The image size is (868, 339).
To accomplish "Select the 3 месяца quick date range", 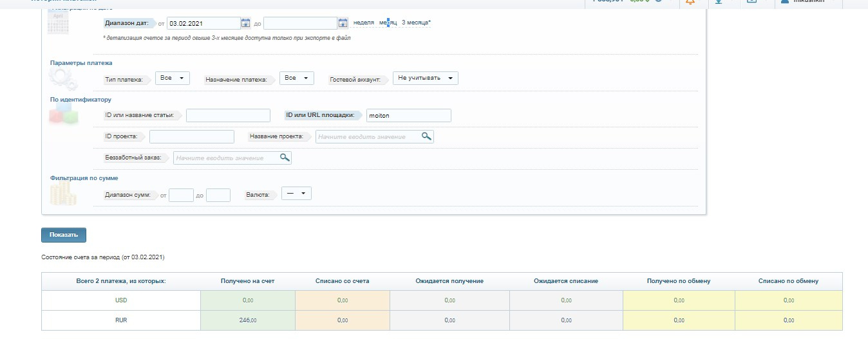I will pos(416,23).
